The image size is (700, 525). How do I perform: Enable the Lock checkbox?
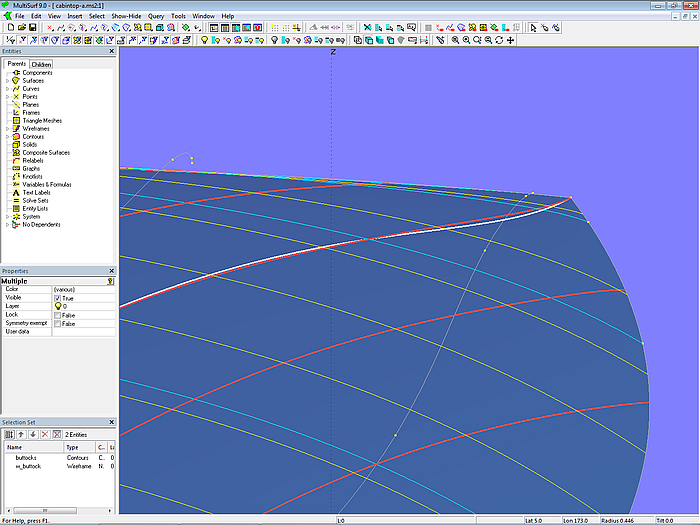pos(57,315)
